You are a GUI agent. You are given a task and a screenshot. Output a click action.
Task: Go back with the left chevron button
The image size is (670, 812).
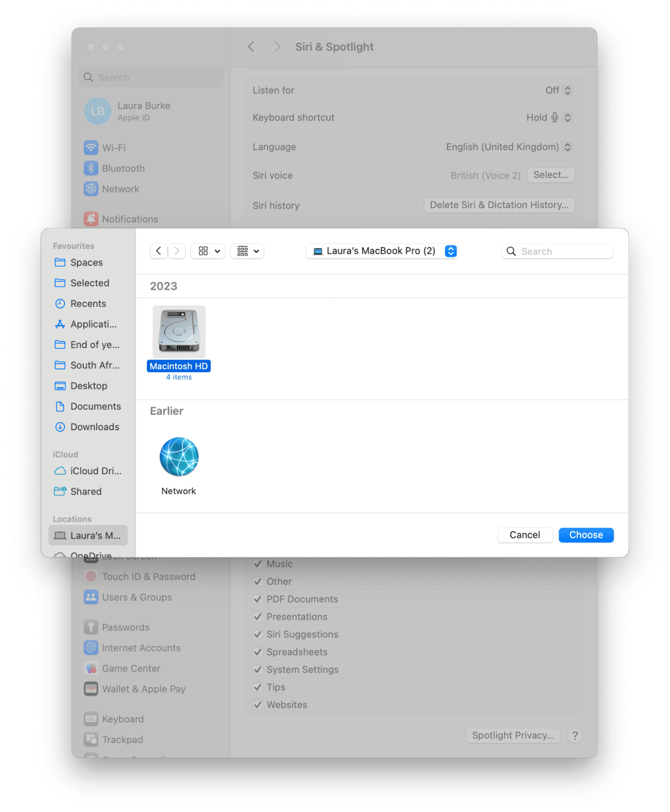pyautogui.click(x=158, y=251)
